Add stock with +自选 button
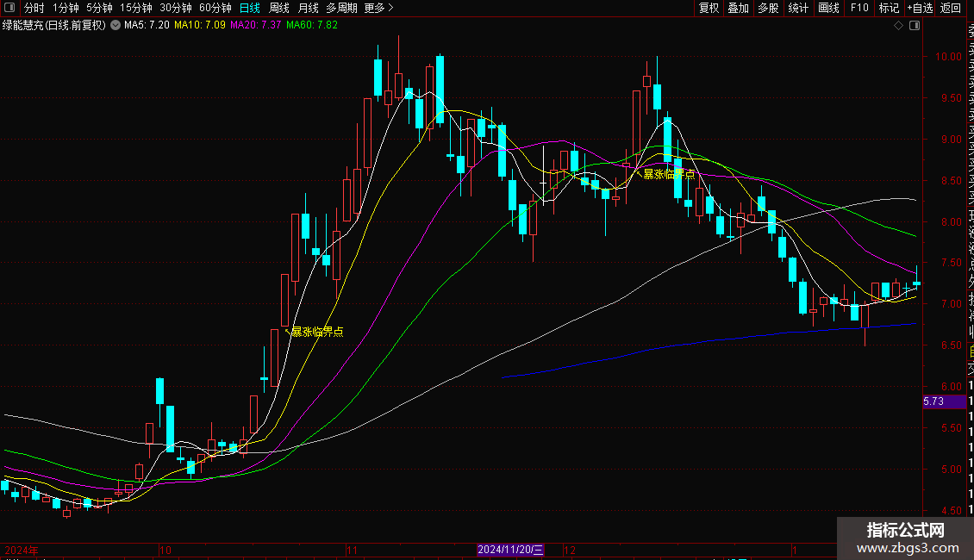Screen dimensions: 974x560 (x=920, y=8)
